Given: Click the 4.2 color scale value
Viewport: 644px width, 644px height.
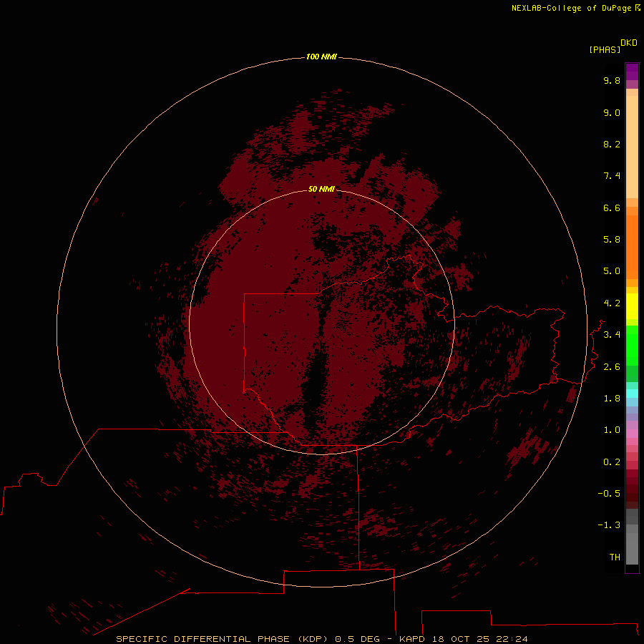Looking at the screenshot, I should click(x=612, y=303).
